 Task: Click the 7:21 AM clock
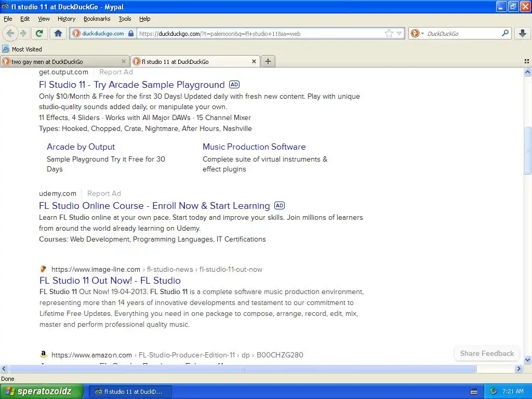[513, 391]
